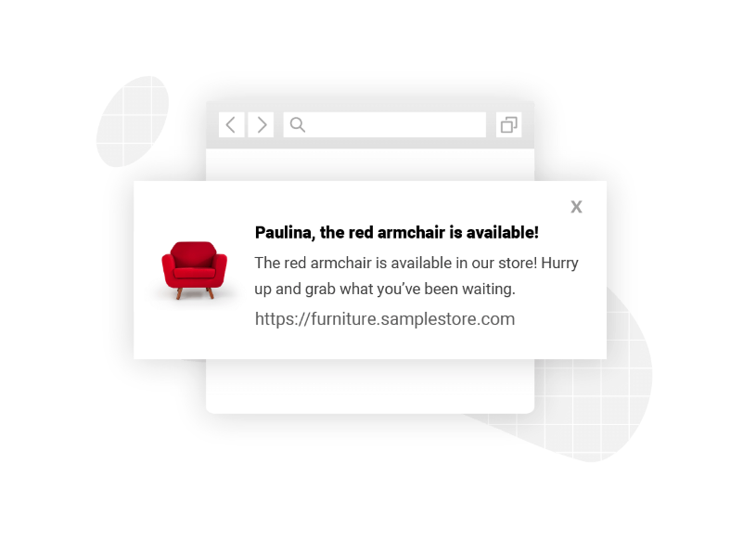Click blank browser page above the notification
This screenshot has width=756, height=541.
coord(370,164)
